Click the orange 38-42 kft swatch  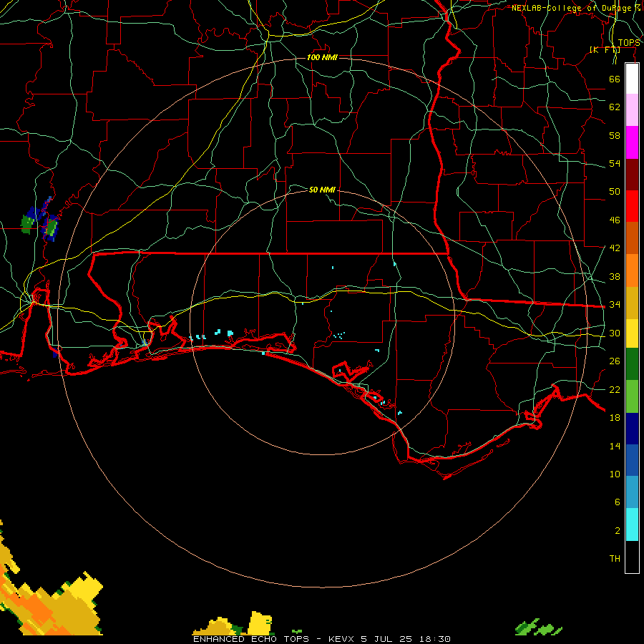point(632,270)
